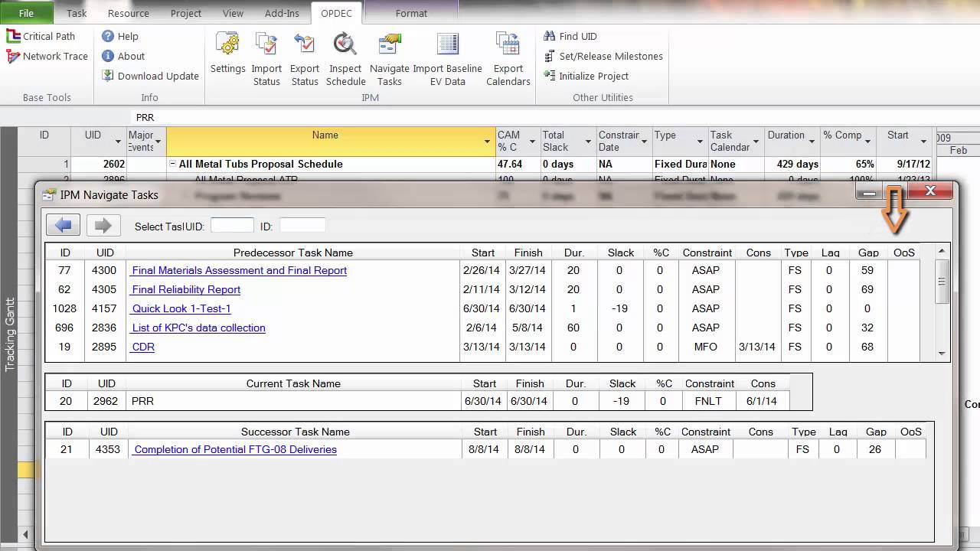Launch the Network Trace tool
This screenshot has height=551, width=980.
tap(47, 56)
